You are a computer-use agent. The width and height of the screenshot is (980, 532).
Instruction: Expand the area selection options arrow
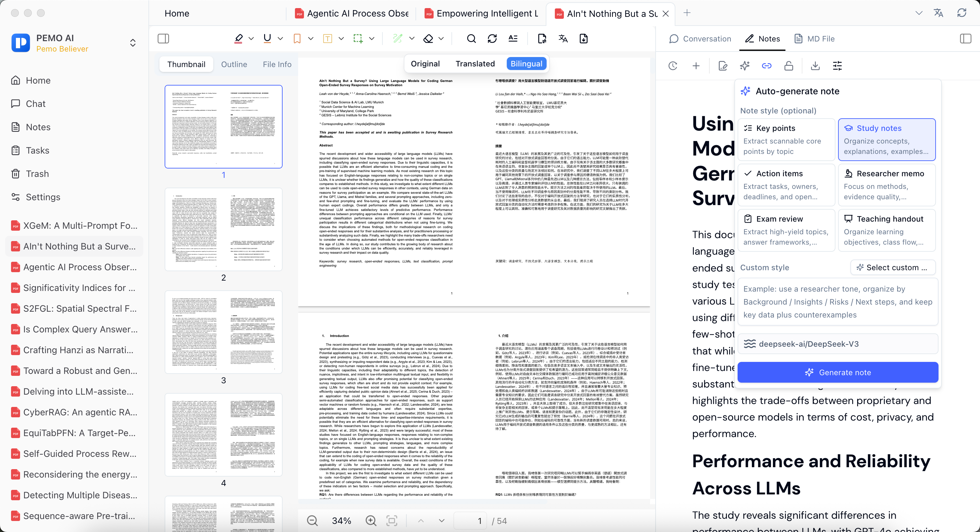[x=372, y=39]
